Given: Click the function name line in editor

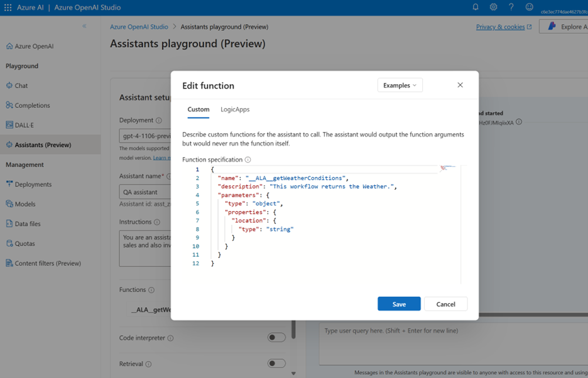Looking at the screenshot, I should point(283,178).
